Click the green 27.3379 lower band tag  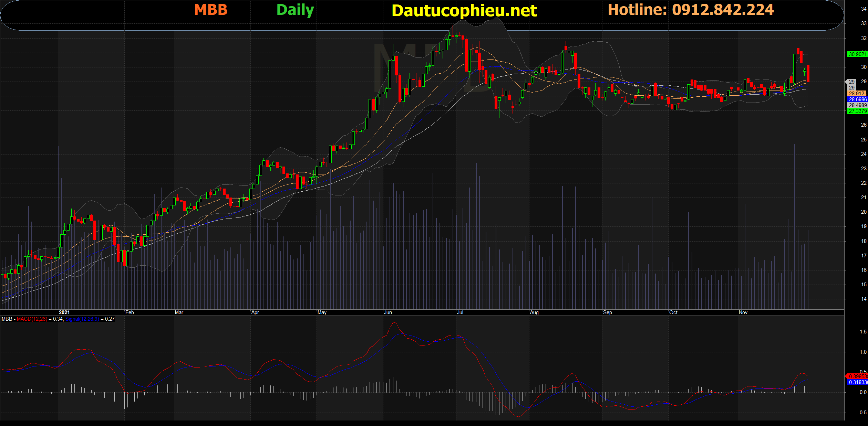pos(857,111)
